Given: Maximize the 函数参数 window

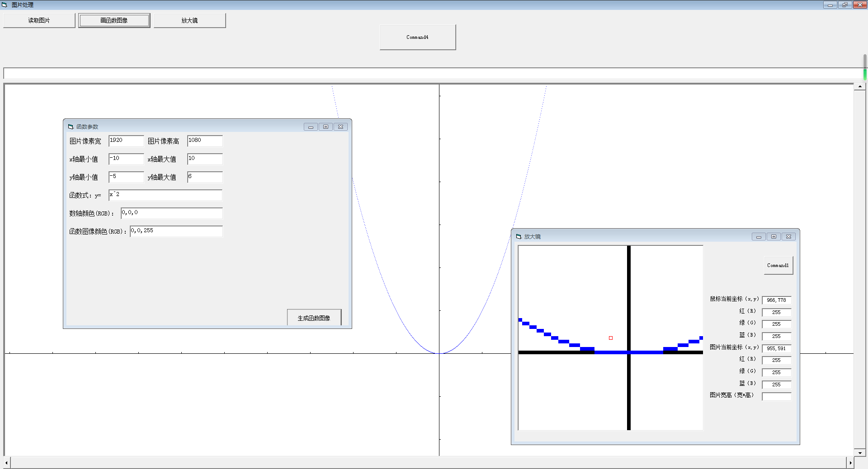Looking at the screenshot, I should pyautogui.click(x=325, y=127).
